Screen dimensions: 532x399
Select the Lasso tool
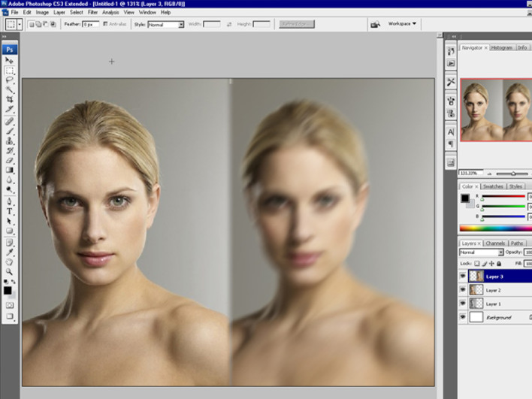[10, 80]
